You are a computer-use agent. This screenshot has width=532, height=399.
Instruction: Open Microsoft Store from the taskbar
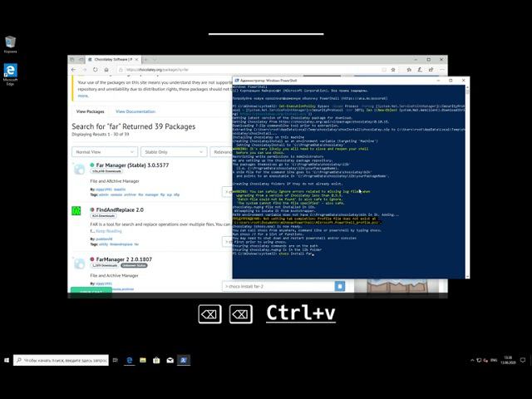coord(156,360)
